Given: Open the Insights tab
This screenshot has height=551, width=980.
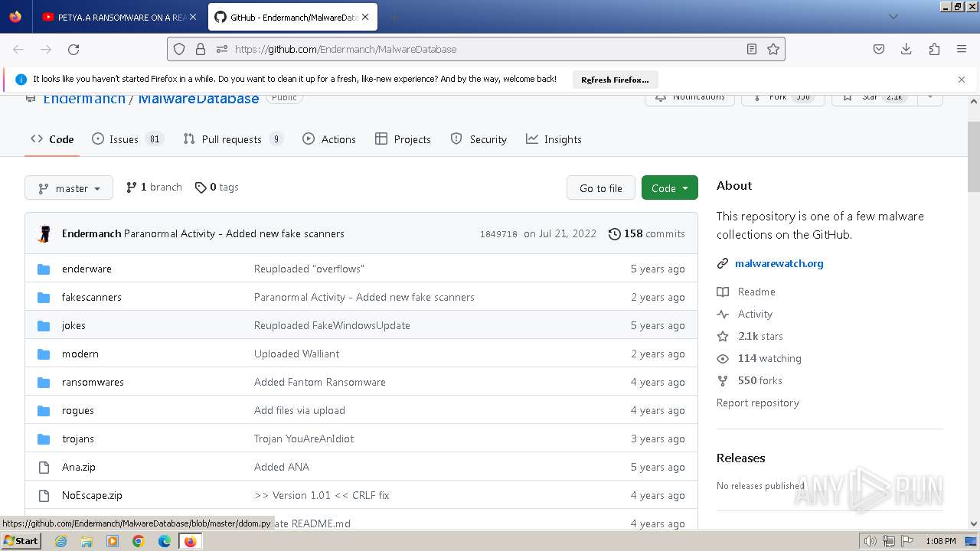Looking at the screenshot, I should tap(554, 139).
